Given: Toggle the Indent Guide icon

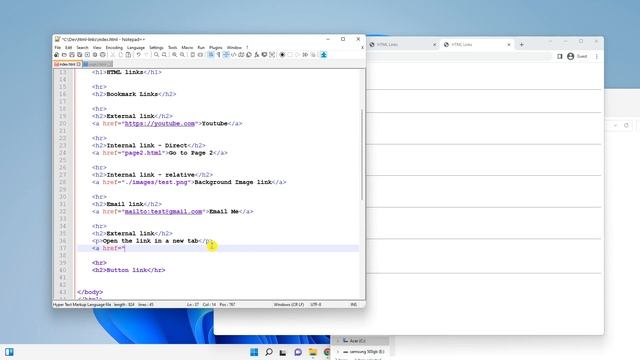Looking at the screenshot, I should [225, 55].
